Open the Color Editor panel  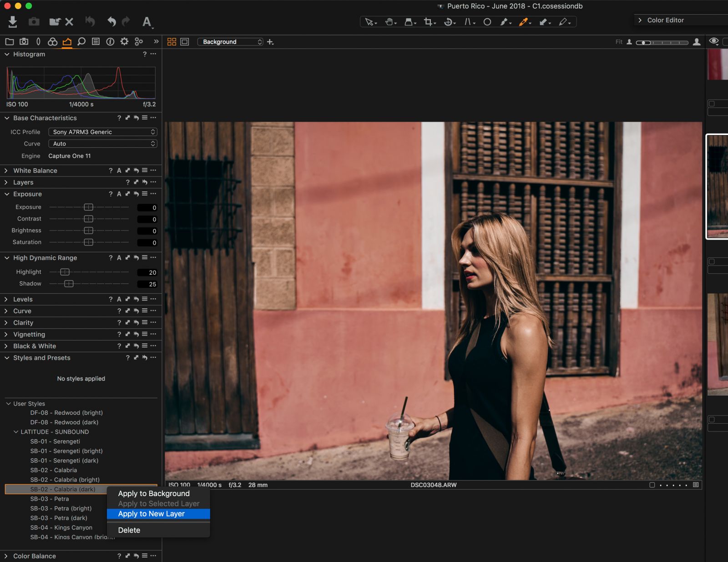(666, 20)
